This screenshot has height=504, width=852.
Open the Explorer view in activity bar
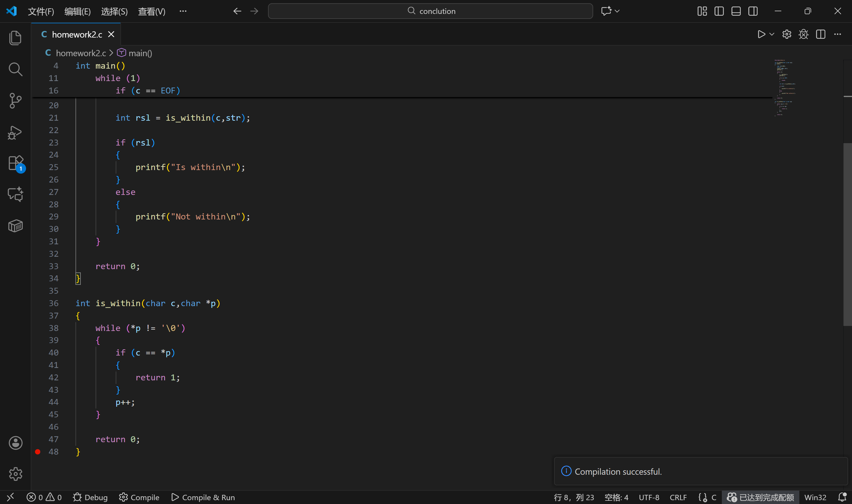[15, 38]
